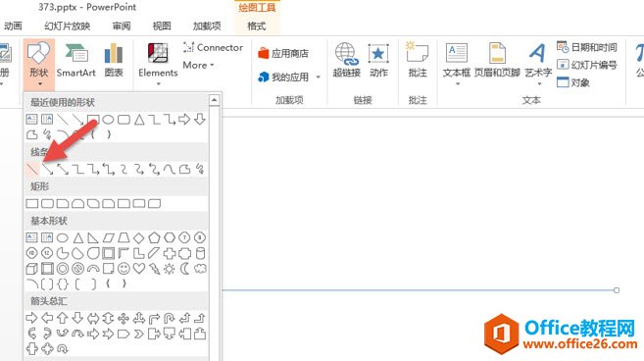The height and width of the screenshot is (361, 644).
Task: Select the lightning bolt shape
Action: (x=155, y=269)
